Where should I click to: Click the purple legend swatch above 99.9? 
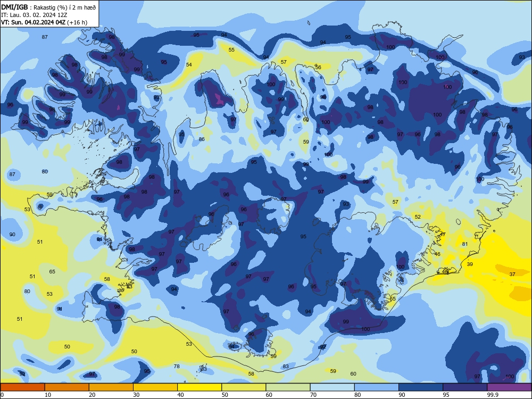point(509,387)
